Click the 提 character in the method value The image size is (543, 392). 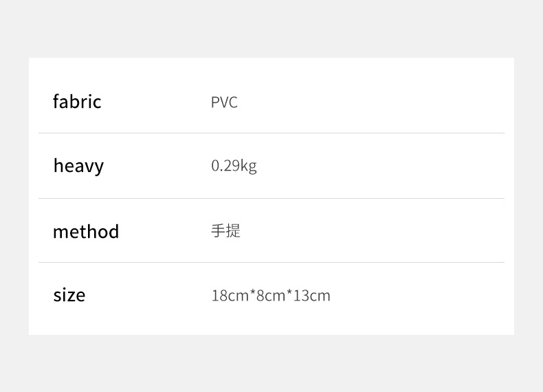[x=233, y=230]
